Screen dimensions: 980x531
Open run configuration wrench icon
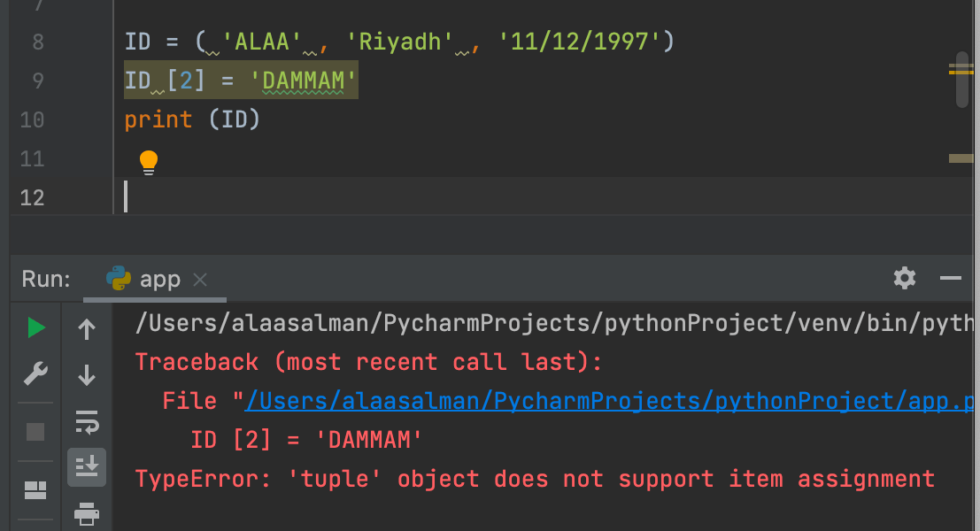(x=35, y=373)
